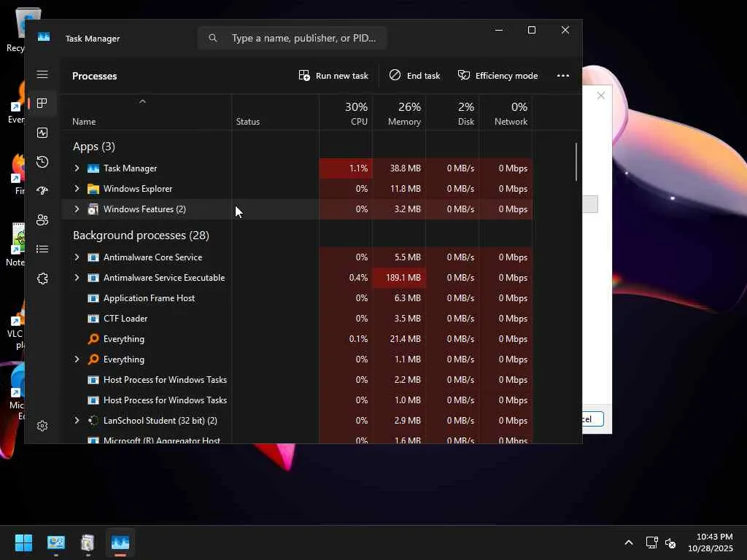Open the App history sidebar icon
The image size is (747, 560).
tap(42, 162)
